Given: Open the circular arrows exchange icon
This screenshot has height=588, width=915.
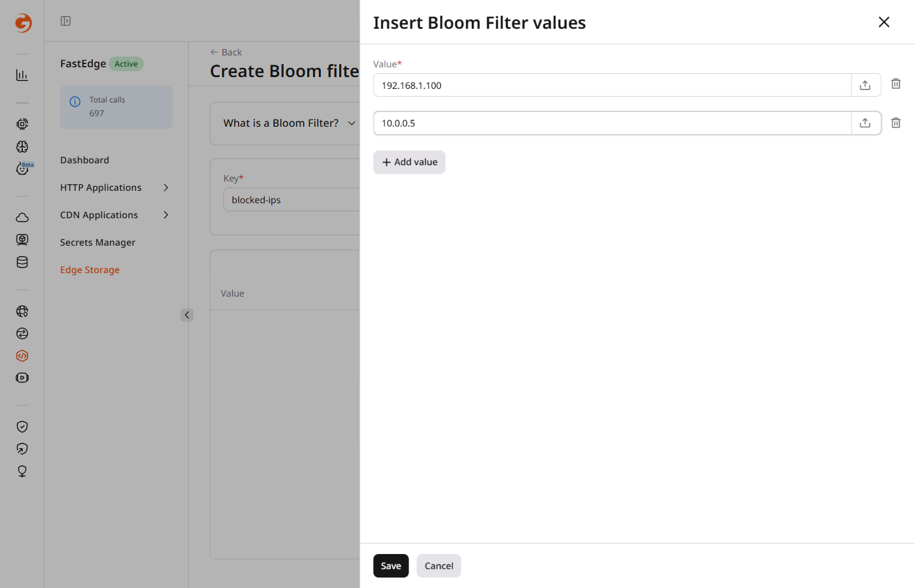Looking at the screenshot, I should coord(22,334).
